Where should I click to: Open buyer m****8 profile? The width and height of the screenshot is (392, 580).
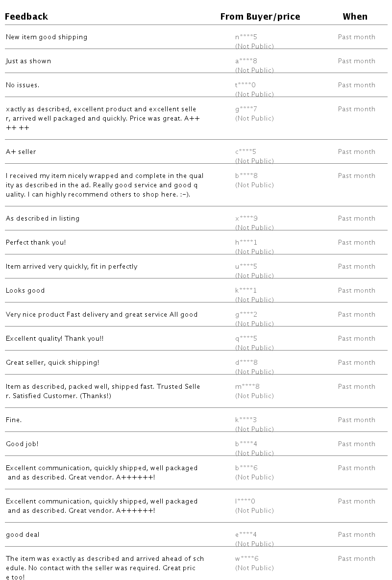pyautogui.click(x=247, y=386)
